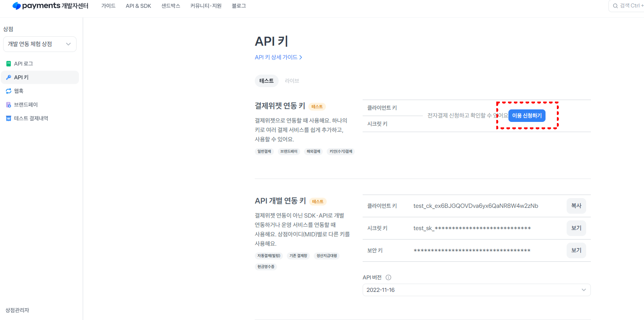The image size is (644, 320).
Task: Click the API 로그 sidebar icon
Action: [x=9, y=64]
